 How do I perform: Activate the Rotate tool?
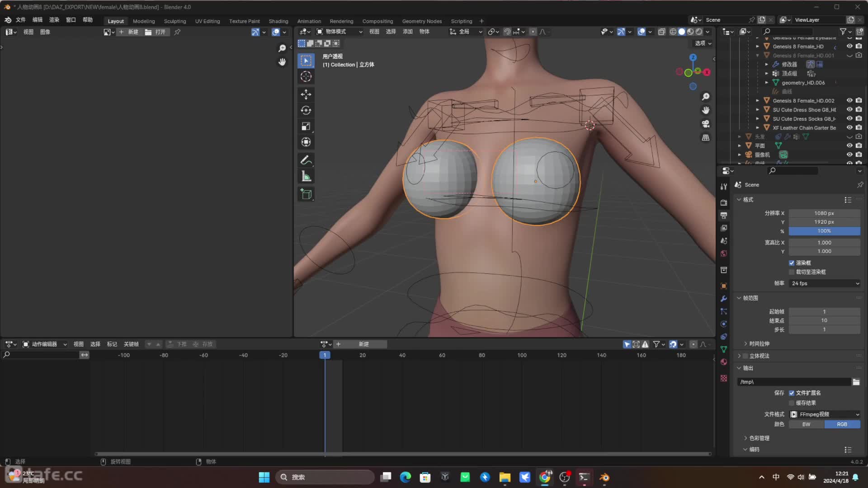306,110
